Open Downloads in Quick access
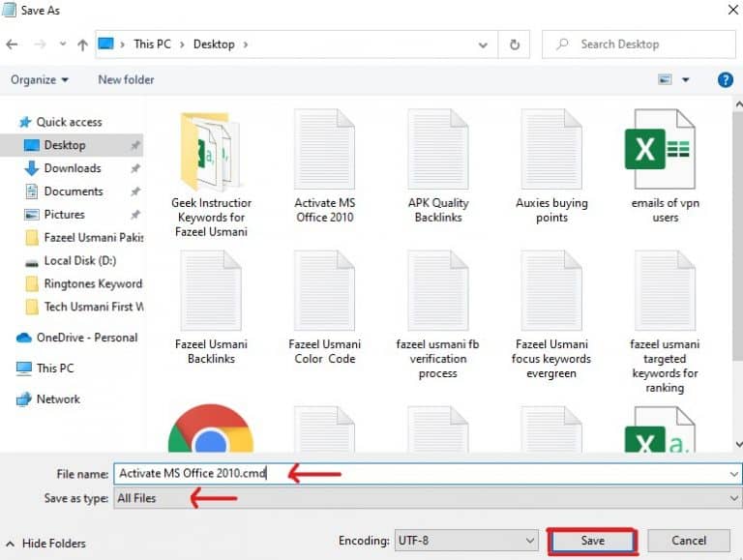 (72, 168)
